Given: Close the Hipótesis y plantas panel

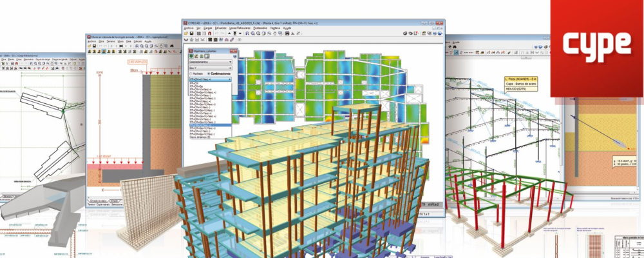Looking at the screenshot, I should coord(233,51).
